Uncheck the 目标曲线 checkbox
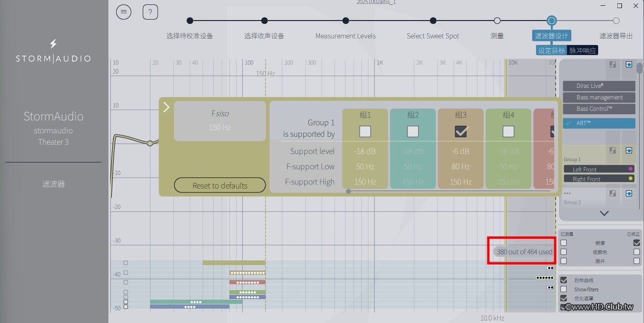Viewport: 644px width, 323px height. pyautogui.click(x=564, y=280)
